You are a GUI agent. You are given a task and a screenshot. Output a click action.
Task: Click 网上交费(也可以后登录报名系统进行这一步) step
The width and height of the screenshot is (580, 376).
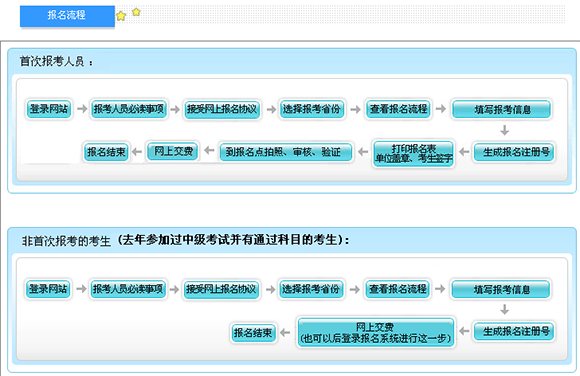tap(376, 332)
